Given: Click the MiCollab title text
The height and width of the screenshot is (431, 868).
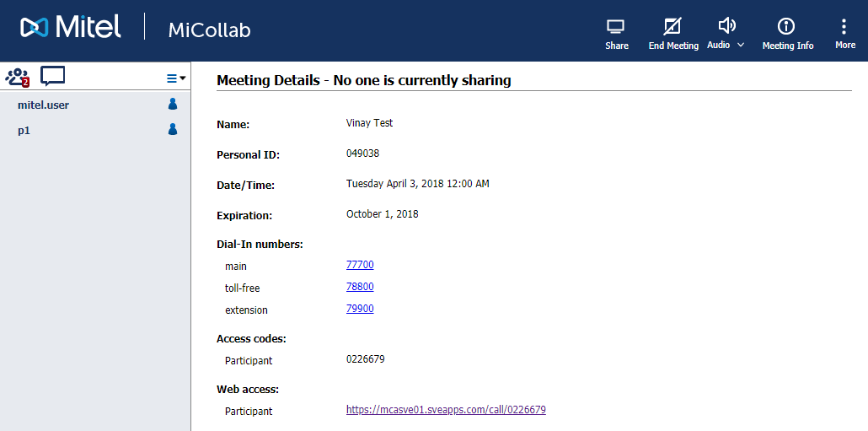Looking at the screenshot, I should click(209, 30).
